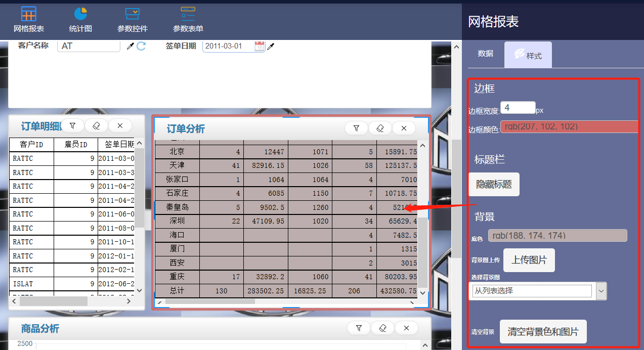Image resolution: width=644 pixels, height=350 pixels.
Task: Close the 订单明细 panel
Action: pyautogui.click(x=120, y=125)
